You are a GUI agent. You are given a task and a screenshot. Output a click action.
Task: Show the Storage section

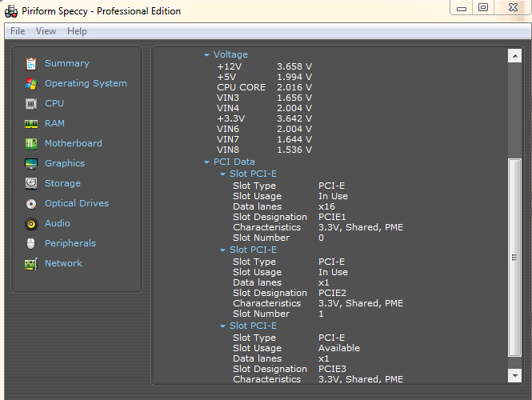pos(62,183)
